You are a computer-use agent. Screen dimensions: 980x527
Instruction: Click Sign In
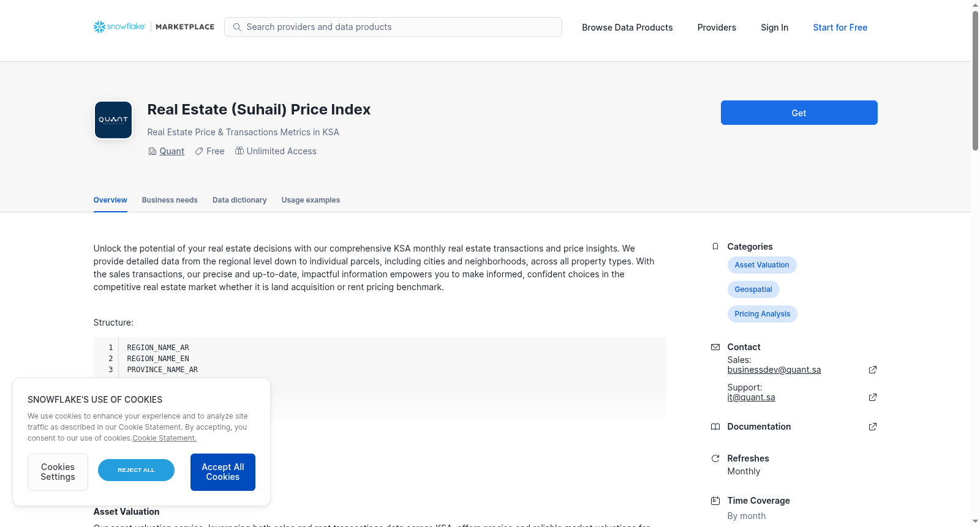[x=774, y=28]
